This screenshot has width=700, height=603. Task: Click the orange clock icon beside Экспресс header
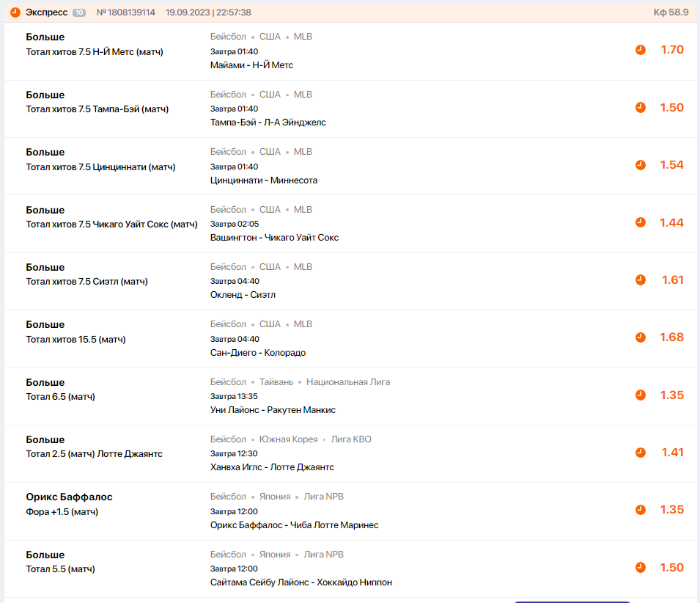[x=15, y=12]
